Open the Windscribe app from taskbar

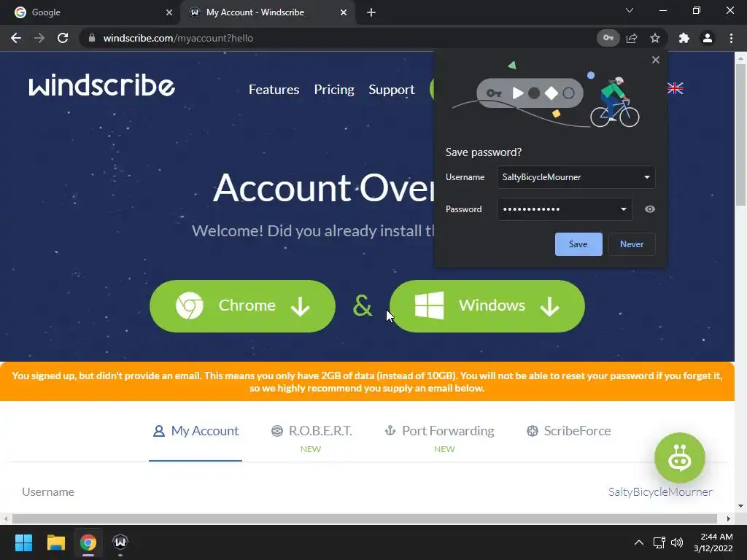coord(120,542)
